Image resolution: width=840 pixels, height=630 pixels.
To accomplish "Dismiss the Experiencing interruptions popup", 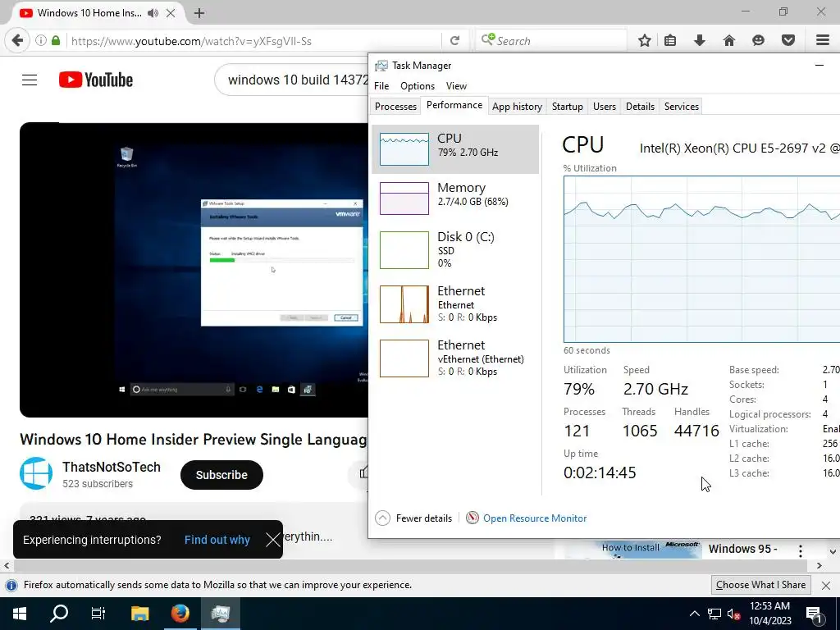I will point(272,540).
